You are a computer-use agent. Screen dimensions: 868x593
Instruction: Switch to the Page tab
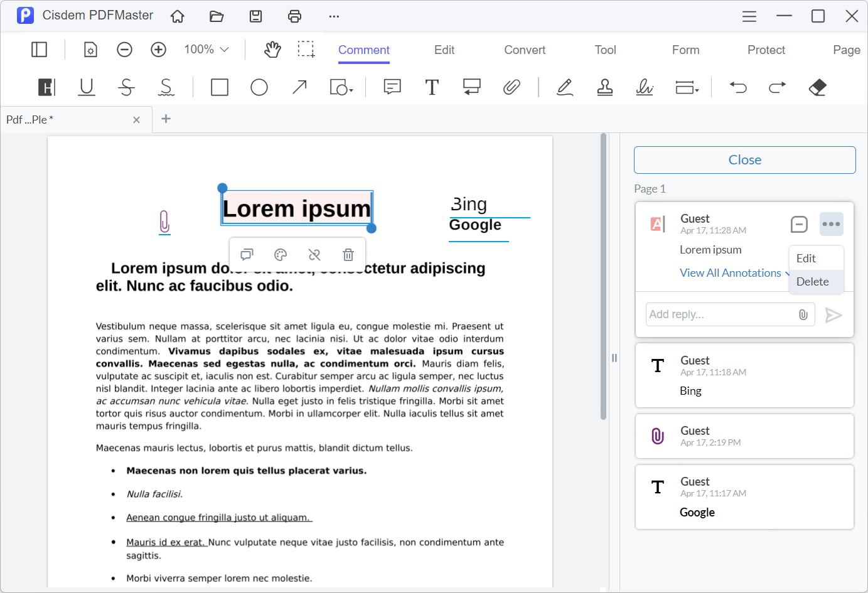point(847,50)
